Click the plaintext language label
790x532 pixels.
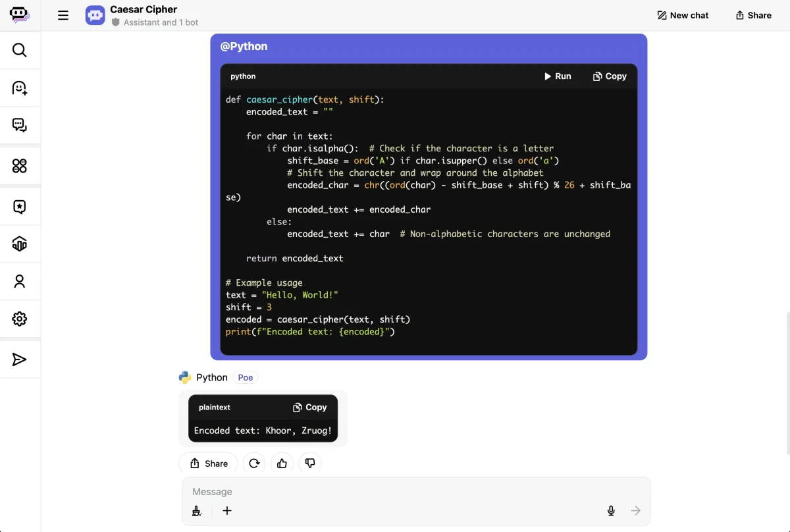click(215, 408)
